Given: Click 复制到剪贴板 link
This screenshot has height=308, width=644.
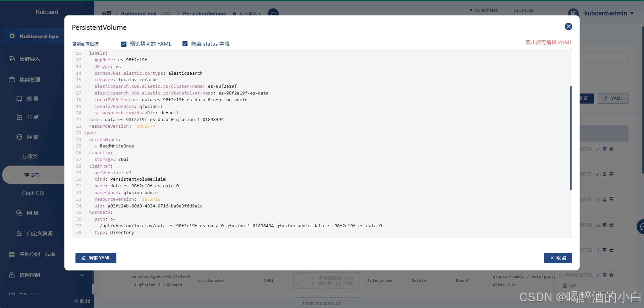Looking at the screenshot, I should [85, 44].
